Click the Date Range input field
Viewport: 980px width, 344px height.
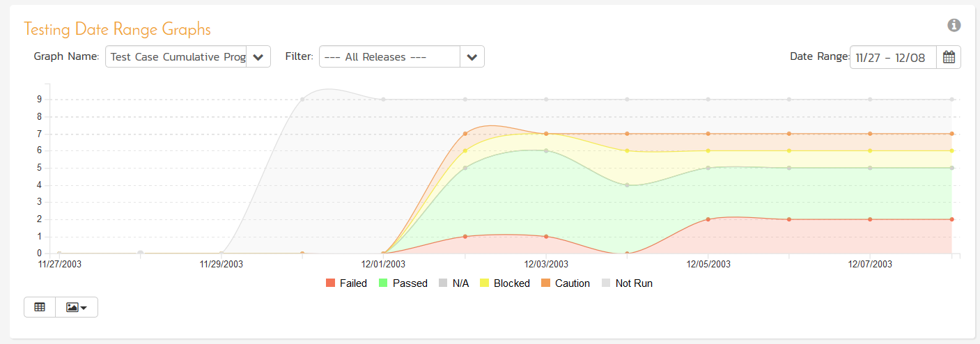coord(893,57)
